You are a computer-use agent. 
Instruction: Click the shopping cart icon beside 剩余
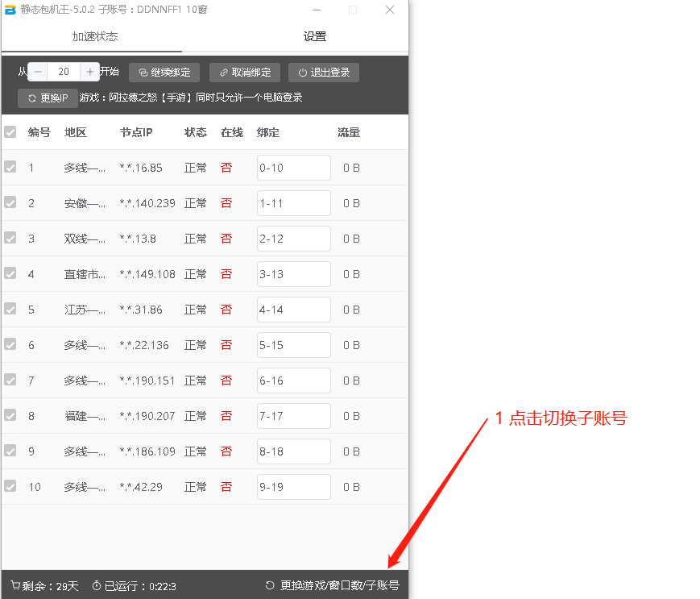click(15, 586)
